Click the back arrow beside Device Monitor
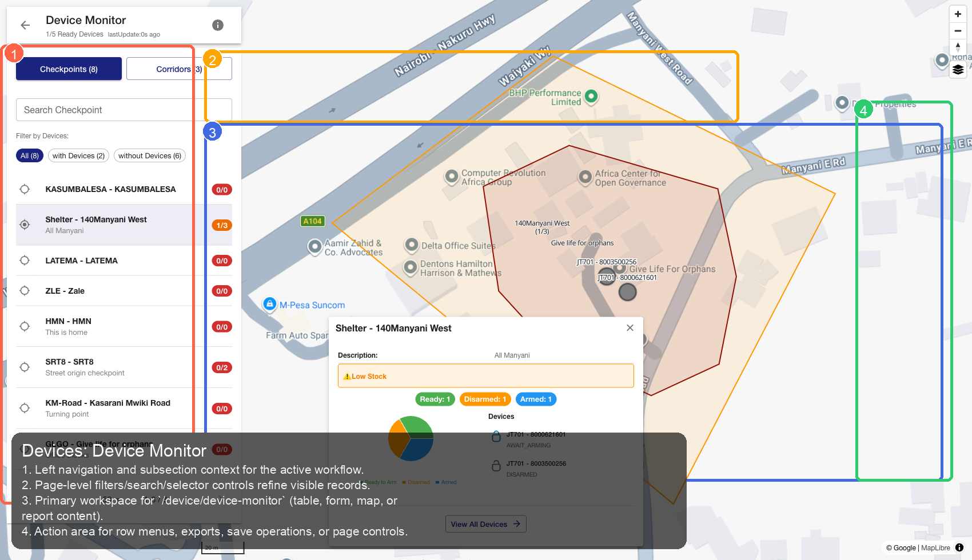The image size is (972, 560). click(25, 25)
